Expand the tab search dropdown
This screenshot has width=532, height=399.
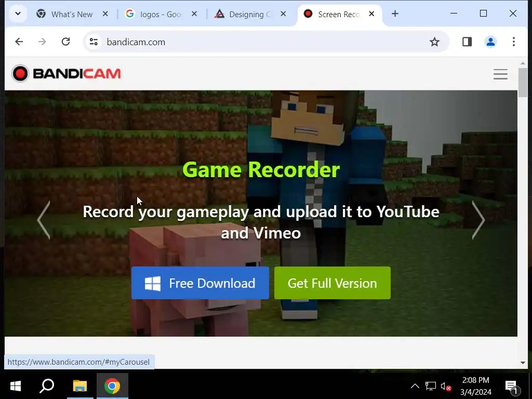coord(18,14)
